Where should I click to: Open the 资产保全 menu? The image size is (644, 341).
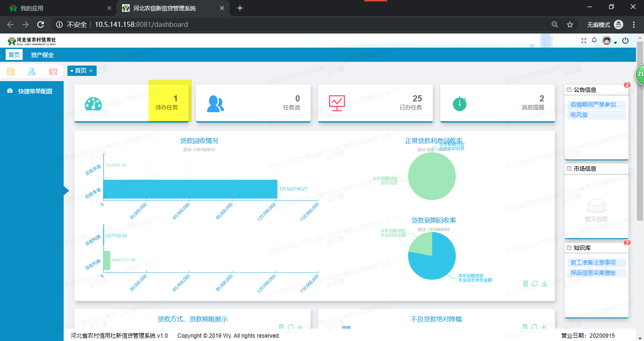pos(42,55)
